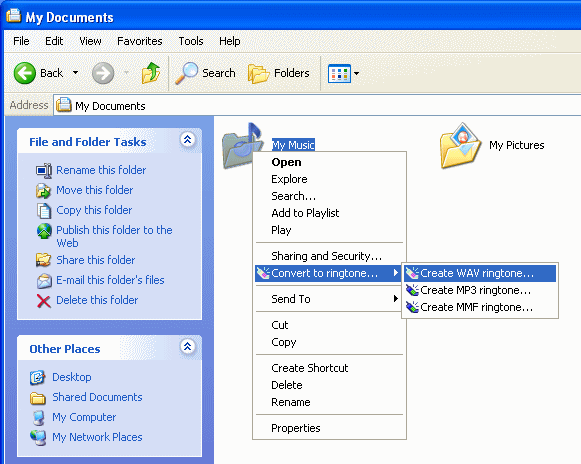Screen dimensions: 581x464
Task: Choose Search... in the context menu
Action: pyautogui.click(x=329, y=196)
